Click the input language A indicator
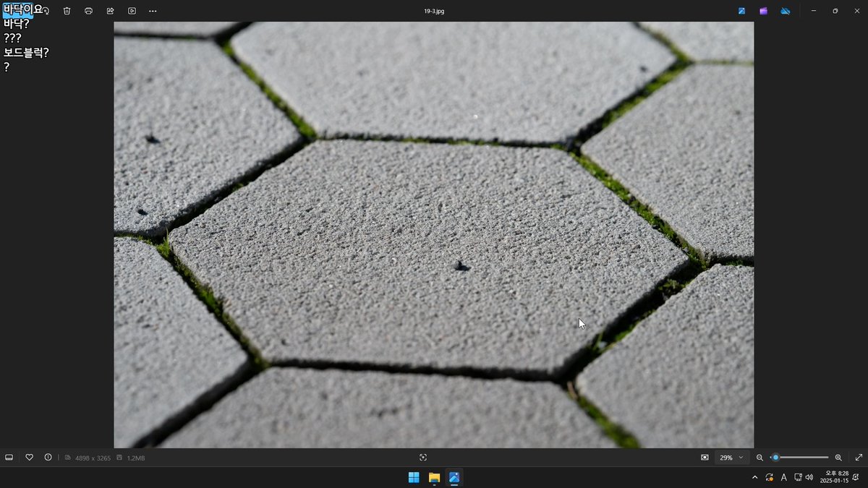 point(783,477)
